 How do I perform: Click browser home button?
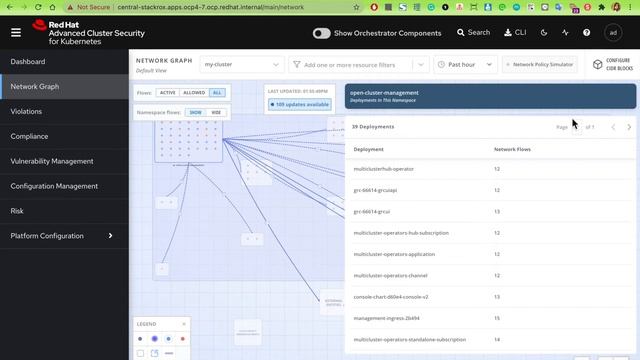pos(52,7)
